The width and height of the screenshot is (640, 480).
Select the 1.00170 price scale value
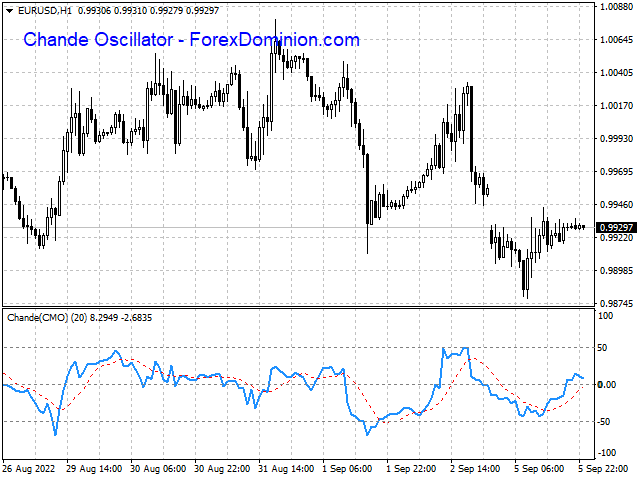click(616, 106)
